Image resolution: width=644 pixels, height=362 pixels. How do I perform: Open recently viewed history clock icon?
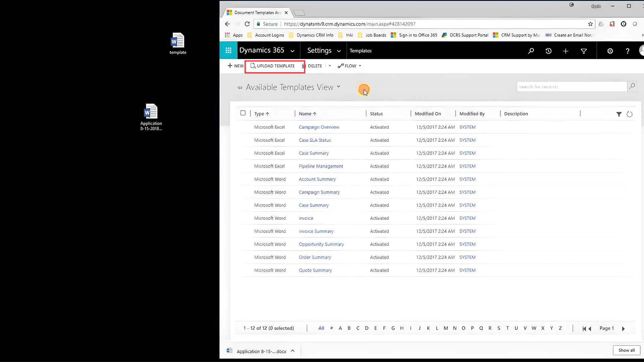click(548, 51)
